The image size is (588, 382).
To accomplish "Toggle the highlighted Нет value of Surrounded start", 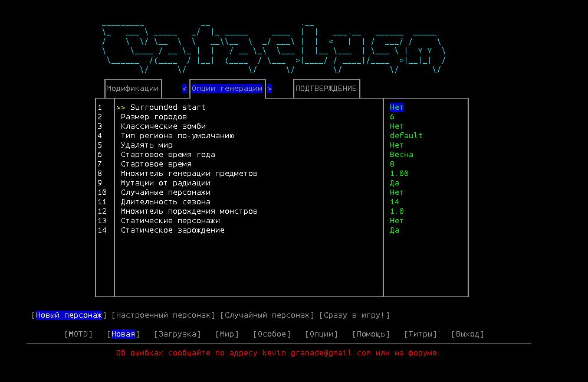I will coord(397,107).
